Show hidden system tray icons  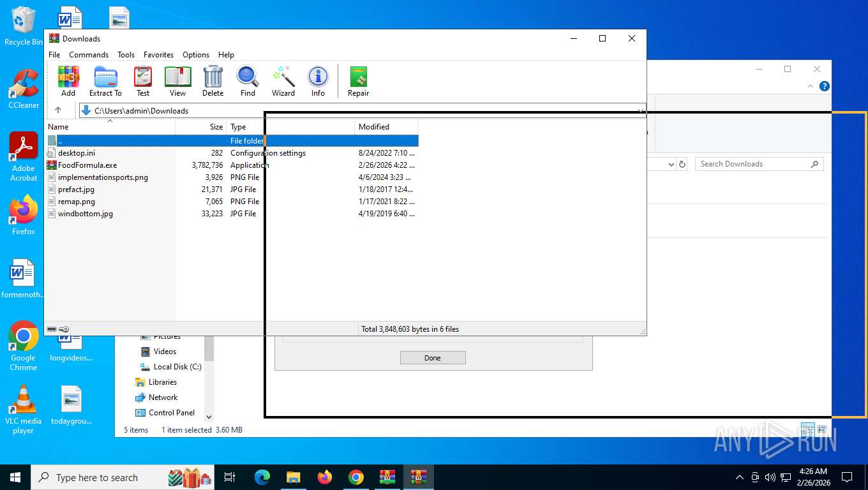click(x=740, y=477)
